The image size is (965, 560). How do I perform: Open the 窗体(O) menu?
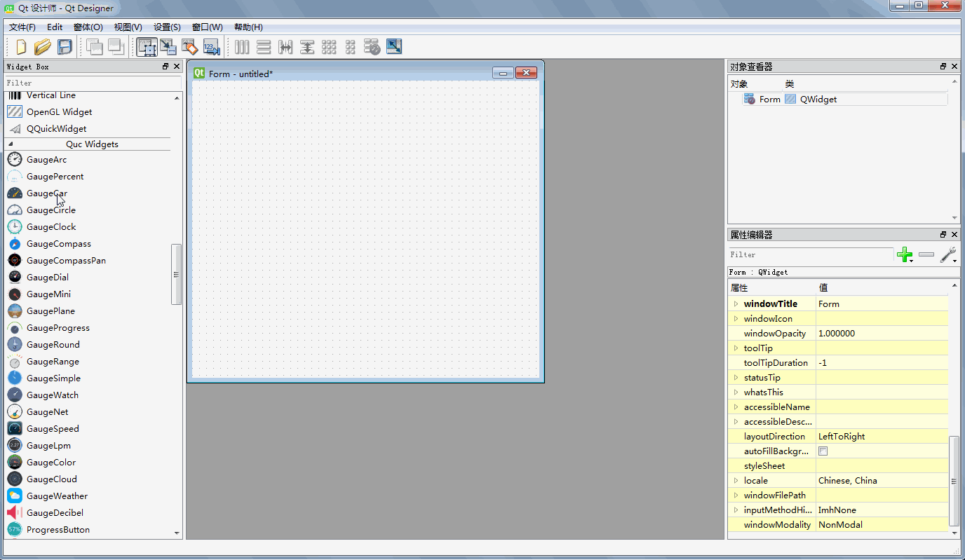pos(88,27)
